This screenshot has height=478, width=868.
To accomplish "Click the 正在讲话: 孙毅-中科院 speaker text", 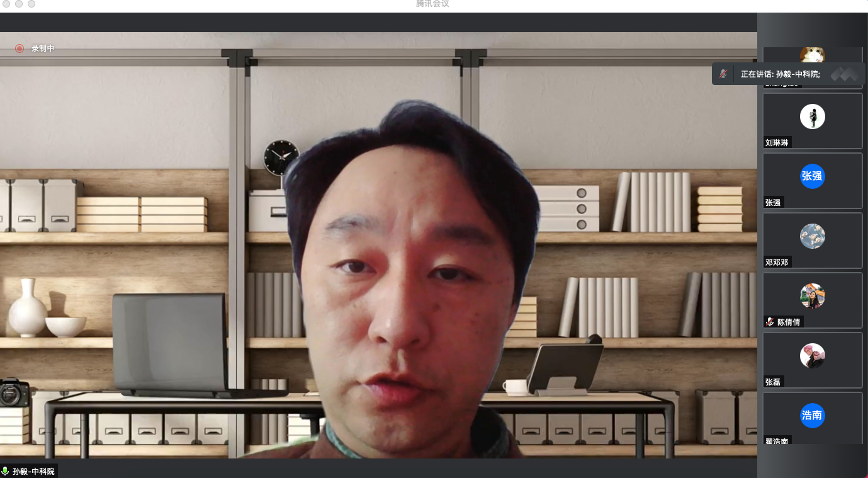I will [780, 74].
